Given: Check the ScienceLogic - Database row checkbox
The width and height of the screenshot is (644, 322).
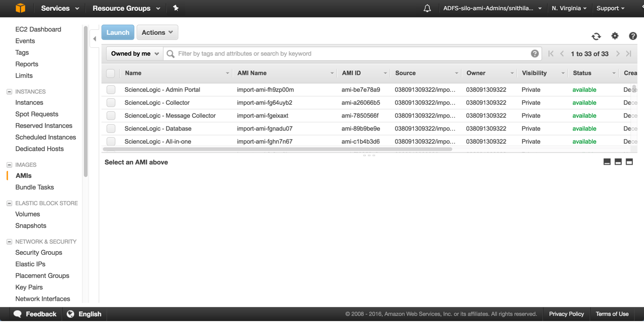Looking at the screenshot, I should tap(111, 129).
